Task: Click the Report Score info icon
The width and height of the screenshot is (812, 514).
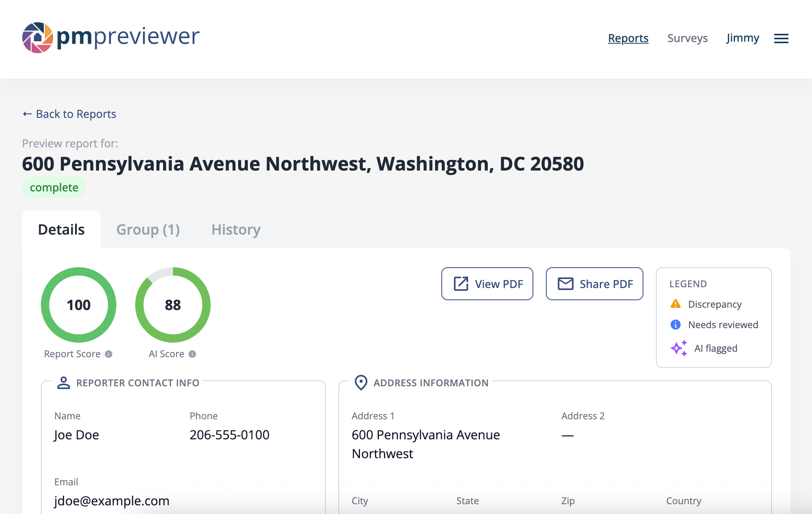Action: tap(109, 354)
